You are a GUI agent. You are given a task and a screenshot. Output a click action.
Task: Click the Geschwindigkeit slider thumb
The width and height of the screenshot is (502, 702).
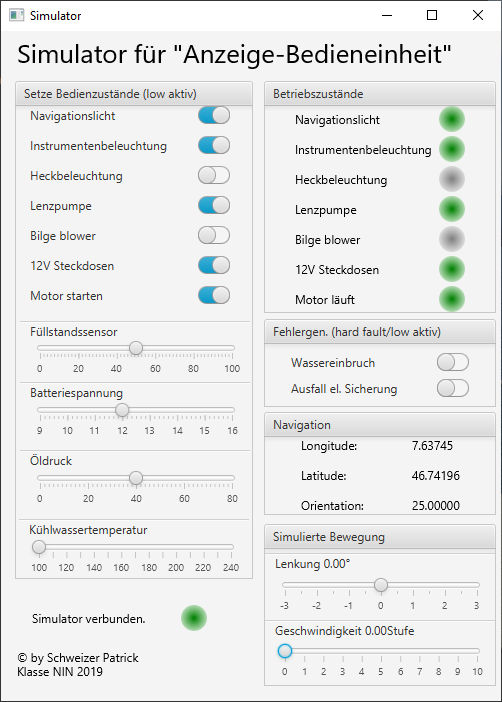(x=285, y=651)
